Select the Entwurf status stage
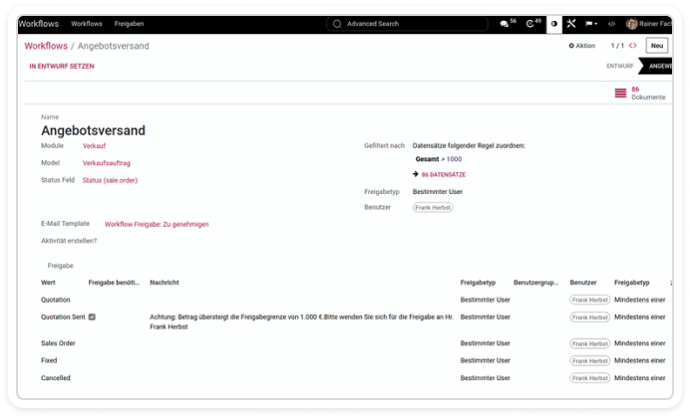690x418 pixels. coord(619,66)
